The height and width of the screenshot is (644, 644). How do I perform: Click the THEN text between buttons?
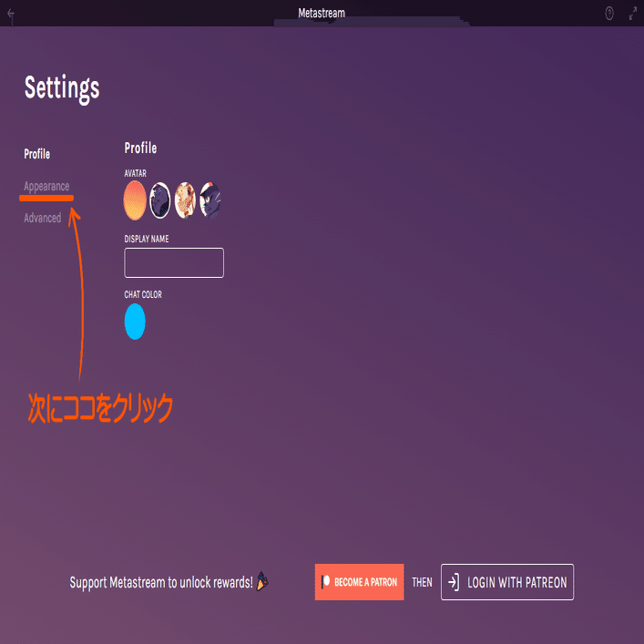pos(423,582)
